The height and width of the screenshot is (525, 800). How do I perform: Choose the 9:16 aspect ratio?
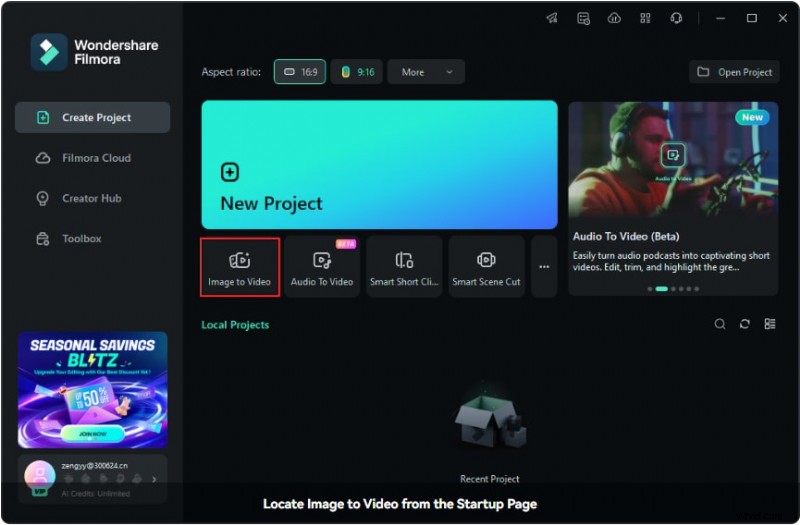point(357,72)
